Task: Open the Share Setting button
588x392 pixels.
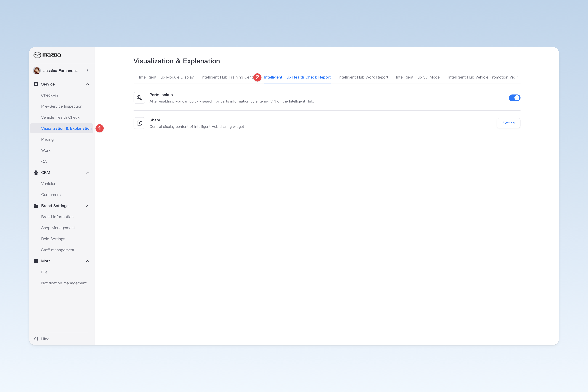Action: [x=508, y=123]
